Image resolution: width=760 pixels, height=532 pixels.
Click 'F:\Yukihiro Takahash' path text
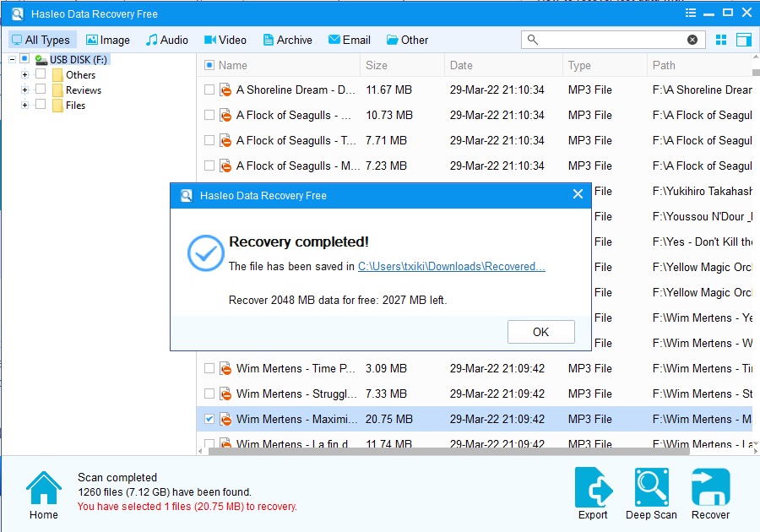(x=703, y=191)
